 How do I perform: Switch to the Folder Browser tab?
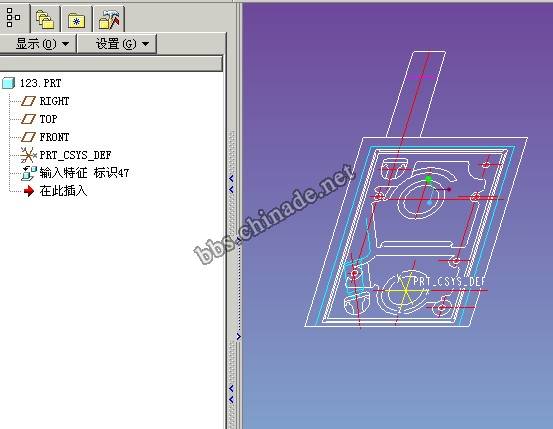tap(45, 19)
